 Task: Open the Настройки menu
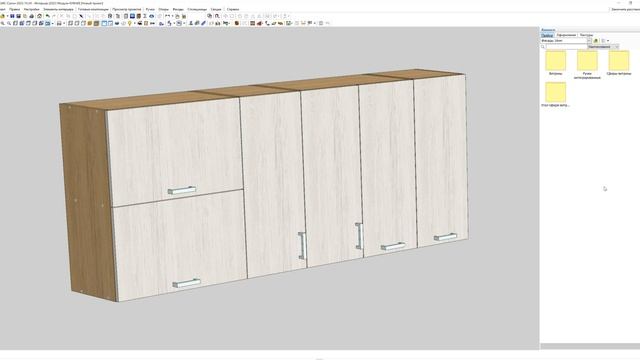point(32,9)
